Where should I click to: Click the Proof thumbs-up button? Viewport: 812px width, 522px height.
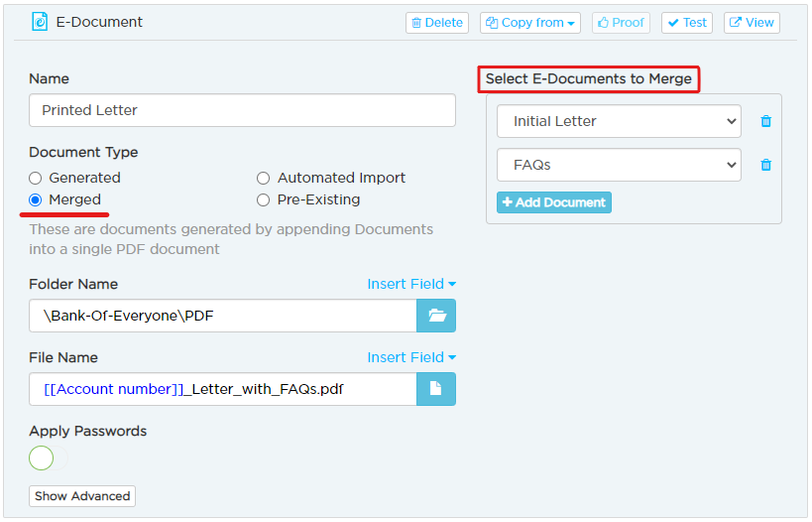[621, 23]
